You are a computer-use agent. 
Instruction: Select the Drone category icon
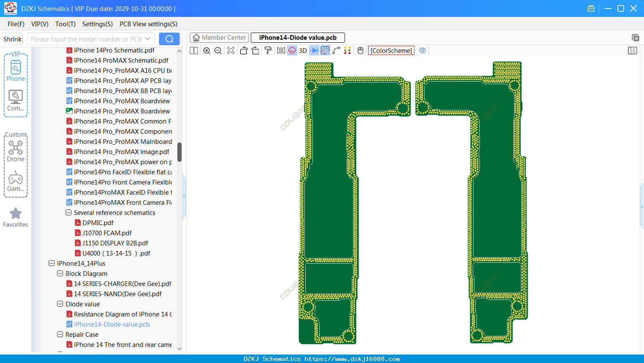coord(16,151)
